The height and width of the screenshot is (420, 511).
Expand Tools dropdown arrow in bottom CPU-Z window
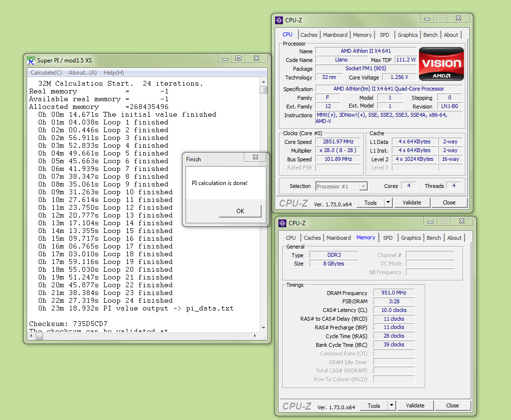[391, 405]
